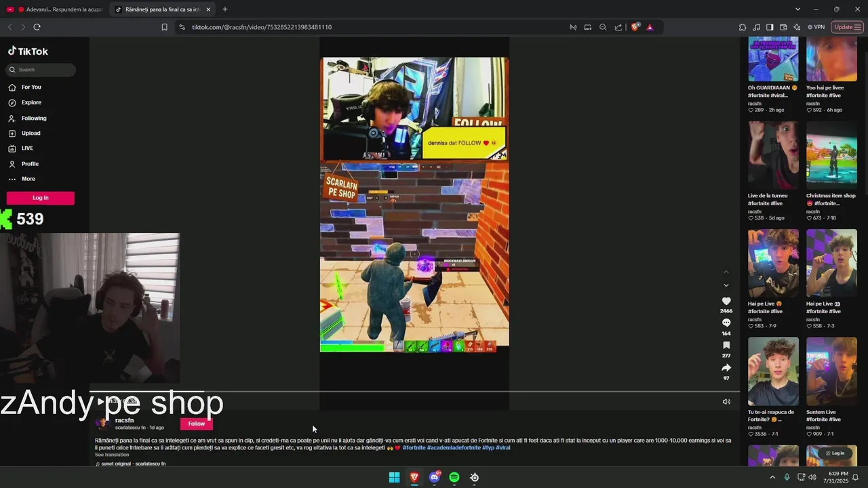Click the tiktok.com address bar URL
Image resolution: width=868 pixels, height=488 pixels.
[x=262, y=27]
